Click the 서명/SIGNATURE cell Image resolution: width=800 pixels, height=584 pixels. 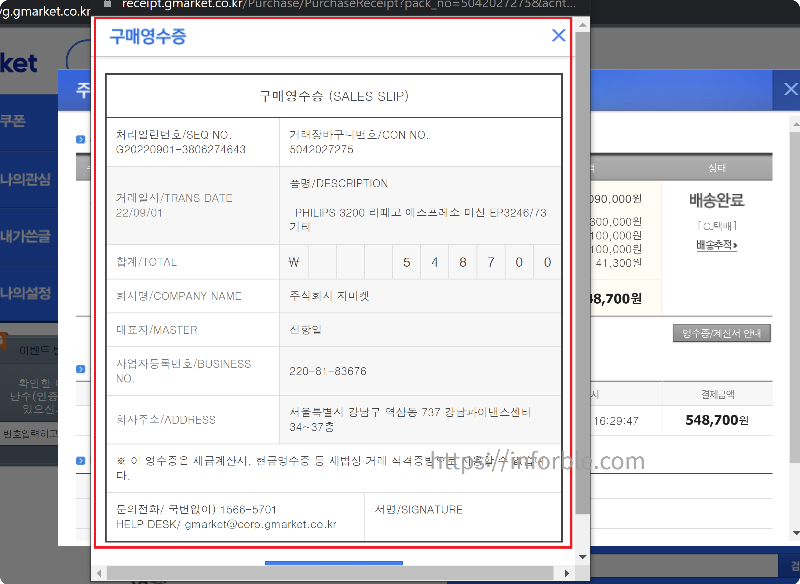pyautogui.click(x=463, y=517)
